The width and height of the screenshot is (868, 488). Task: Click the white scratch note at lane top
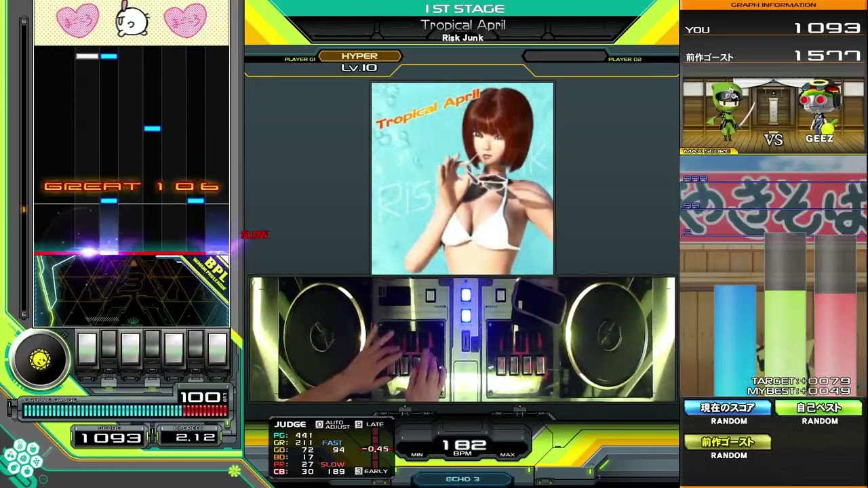click(x=87, y=56)
